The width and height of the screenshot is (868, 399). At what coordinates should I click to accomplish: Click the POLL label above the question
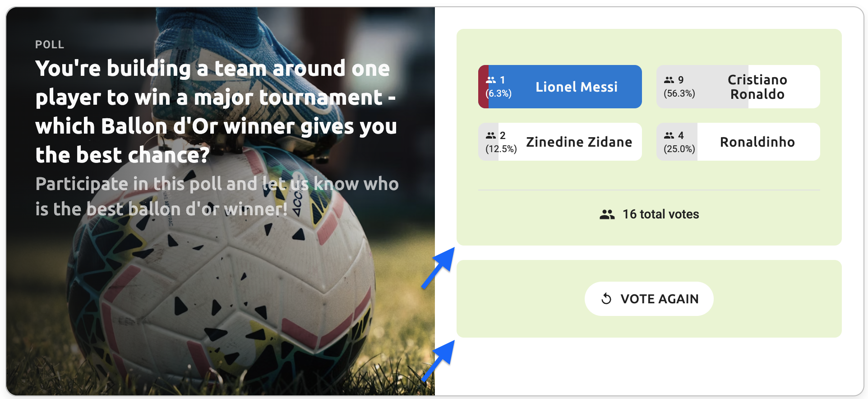pos(50,45)
